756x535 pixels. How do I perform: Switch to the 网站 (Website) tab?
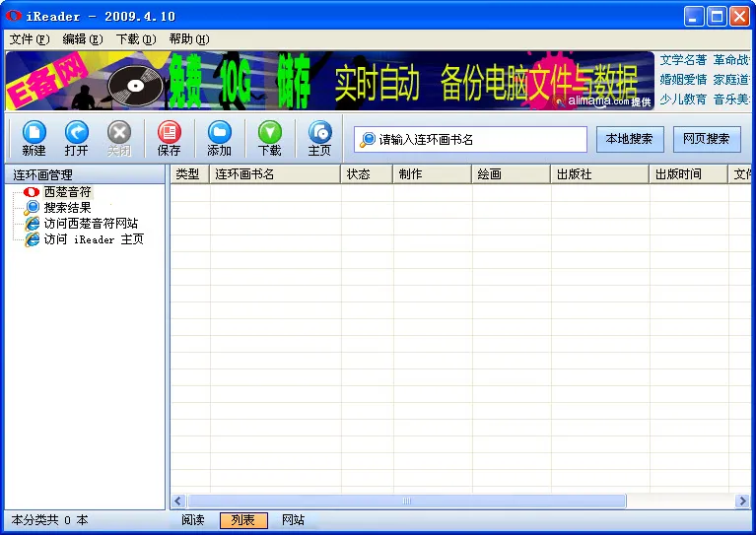293,520
